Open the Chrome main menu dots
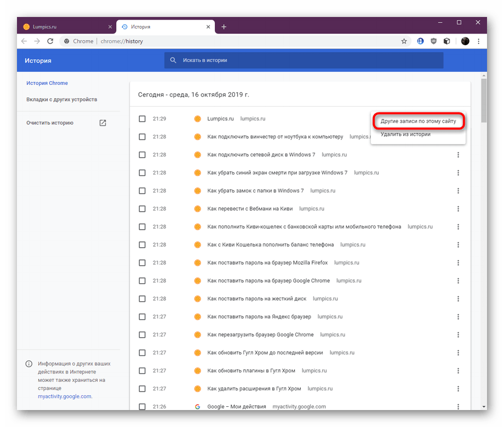 click(x=479, y=41)
